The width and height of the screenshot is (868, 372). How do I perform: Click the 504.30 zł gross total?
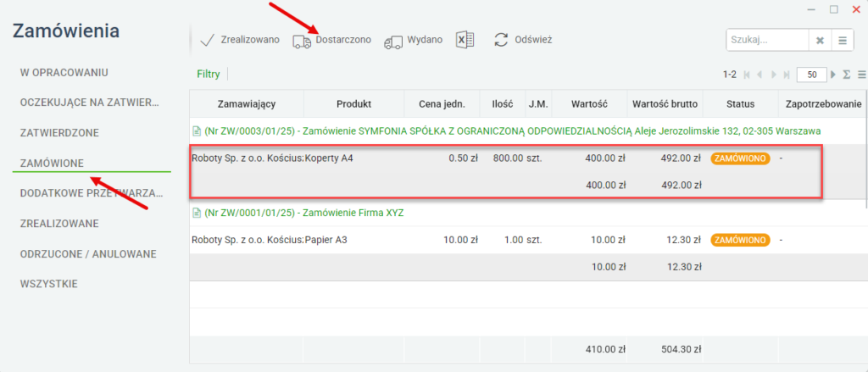click(x=681, y=349)
